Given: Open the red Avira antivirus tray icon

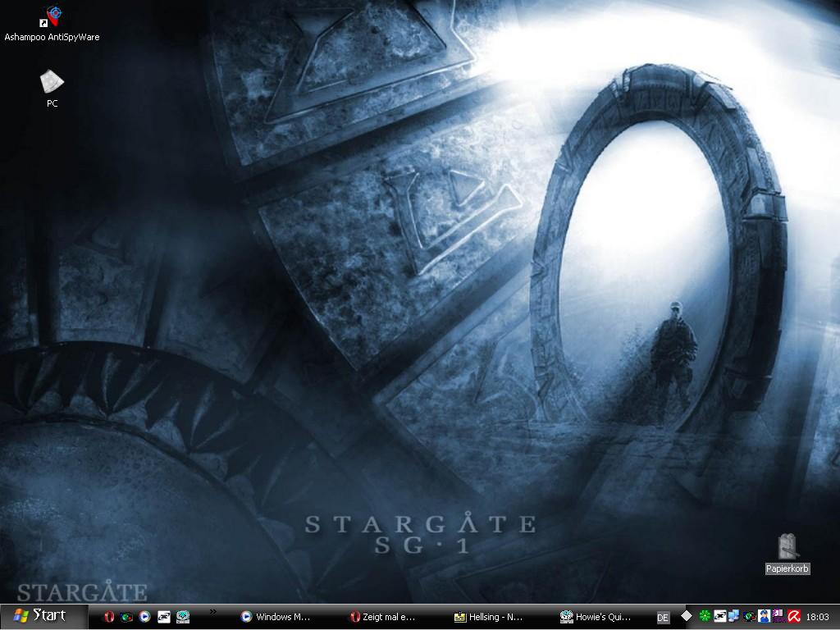Looking at the screenshot, I should (794, 617).
